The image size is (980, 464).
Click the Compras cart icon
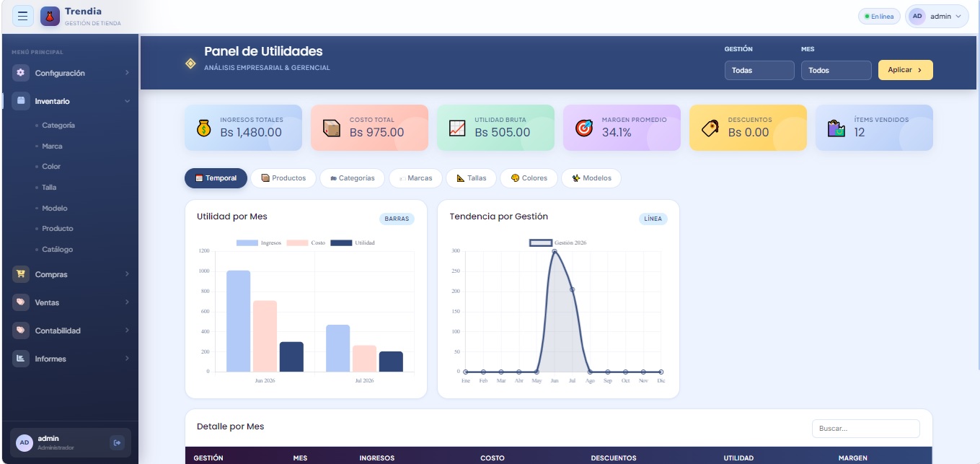coord(21,274)
